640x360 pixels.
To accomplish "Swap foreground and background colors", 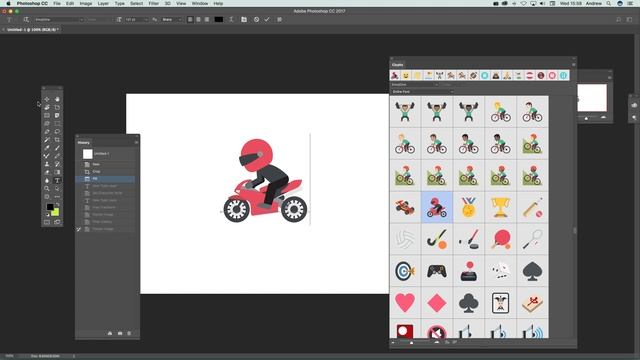I will click(x=58, y=204).
